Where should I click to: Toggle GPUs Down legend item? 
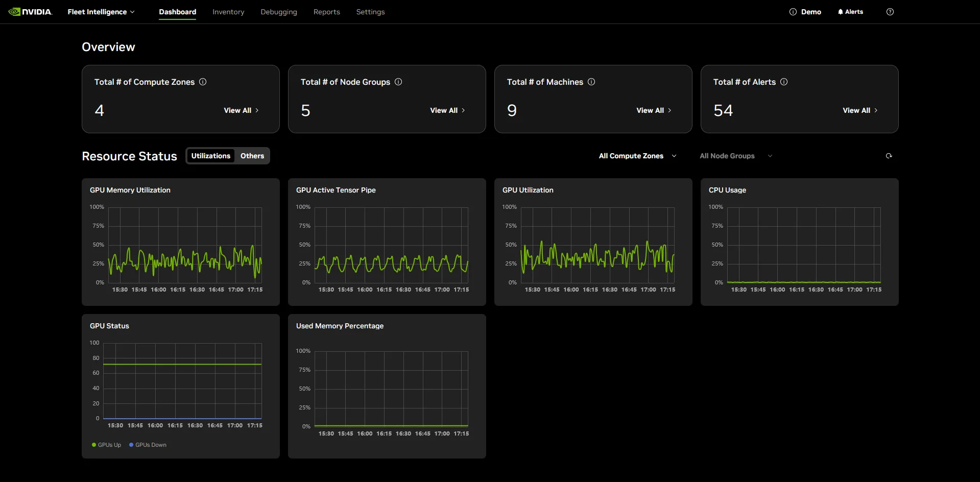148,445
